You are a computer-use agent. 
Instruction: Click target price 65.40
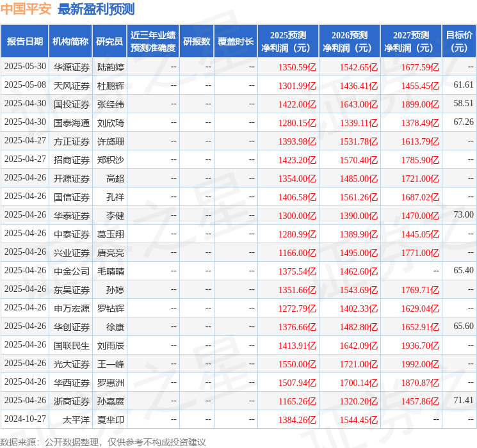[464, 270]
